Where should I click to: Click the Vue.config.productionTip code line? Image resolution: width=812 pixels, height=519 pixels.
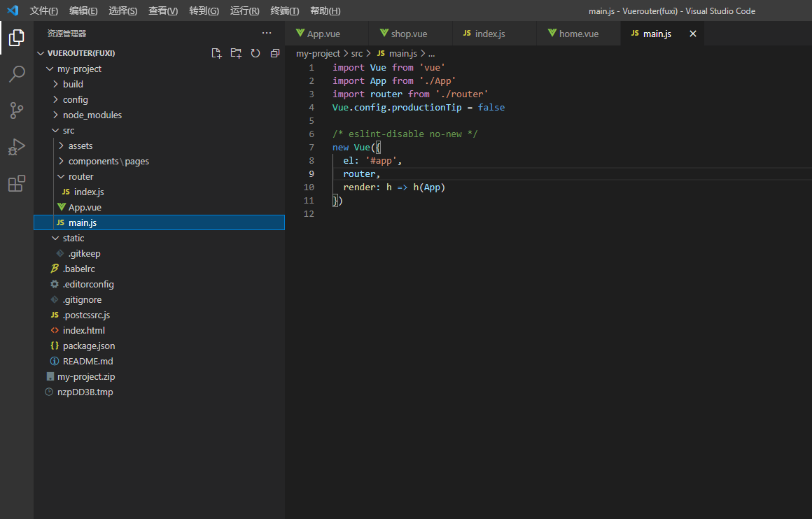coord(419,108)
